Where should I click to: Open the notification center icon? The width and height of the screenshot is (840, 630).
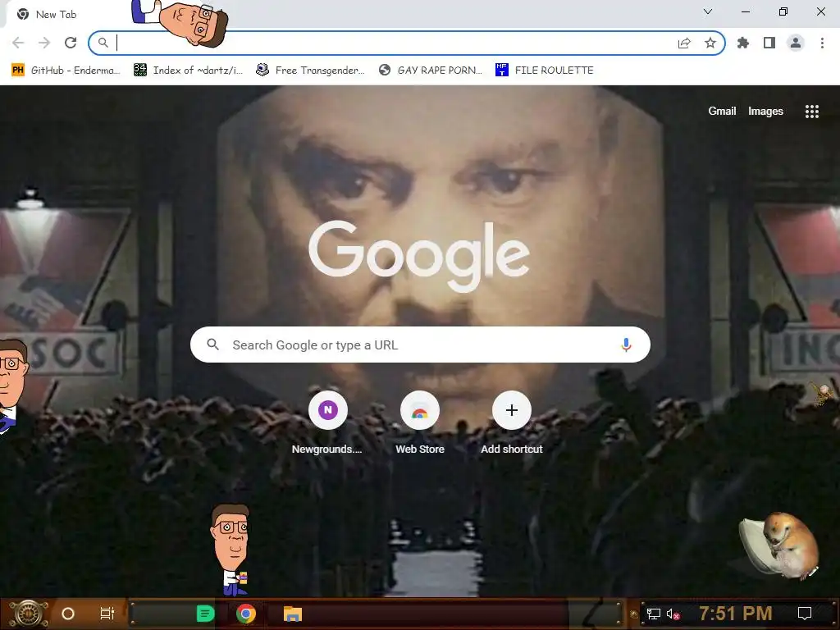[805, 614]
